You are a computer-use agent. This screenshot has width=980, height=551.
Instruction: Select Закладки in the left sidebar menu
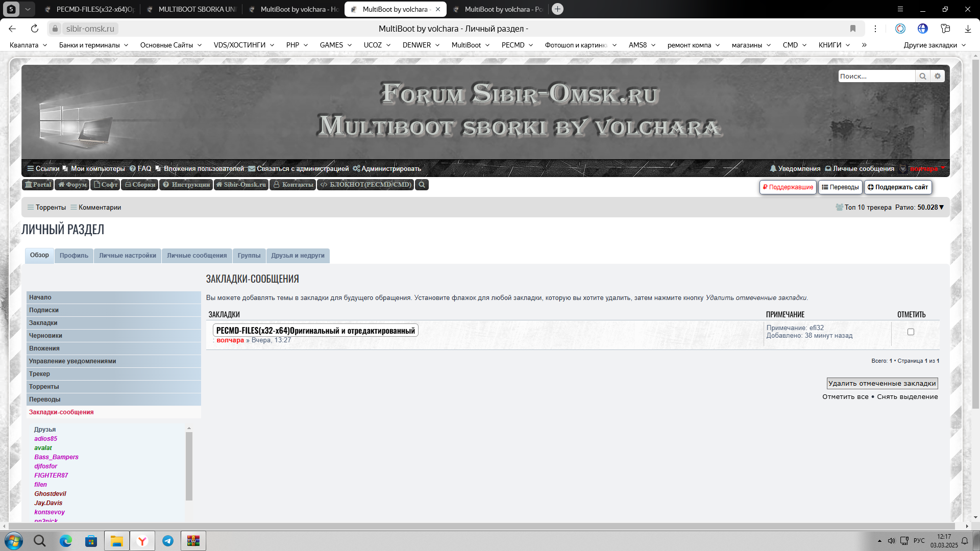coord(43,323)
